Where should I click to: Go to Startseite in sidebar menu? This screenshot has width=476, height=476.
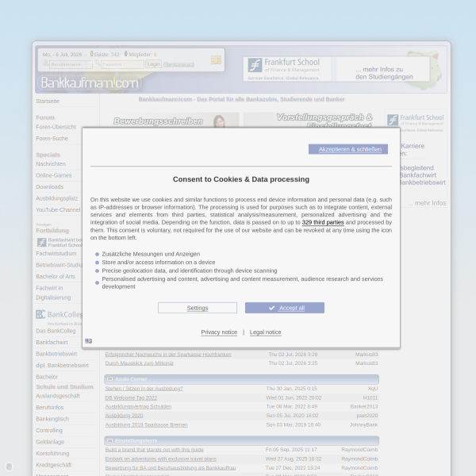[48, 101]
